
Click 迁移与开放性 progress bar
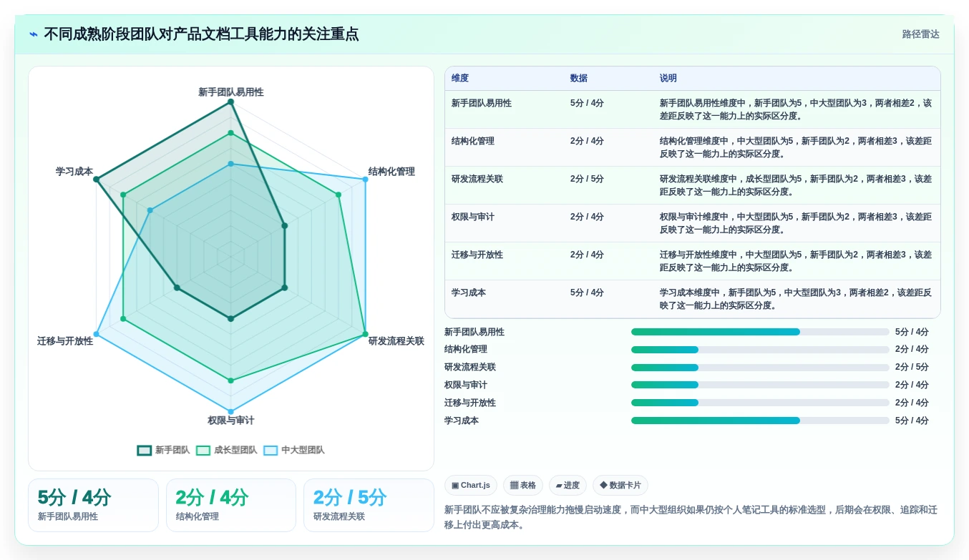pyautogui.click(x=760, y=403)
